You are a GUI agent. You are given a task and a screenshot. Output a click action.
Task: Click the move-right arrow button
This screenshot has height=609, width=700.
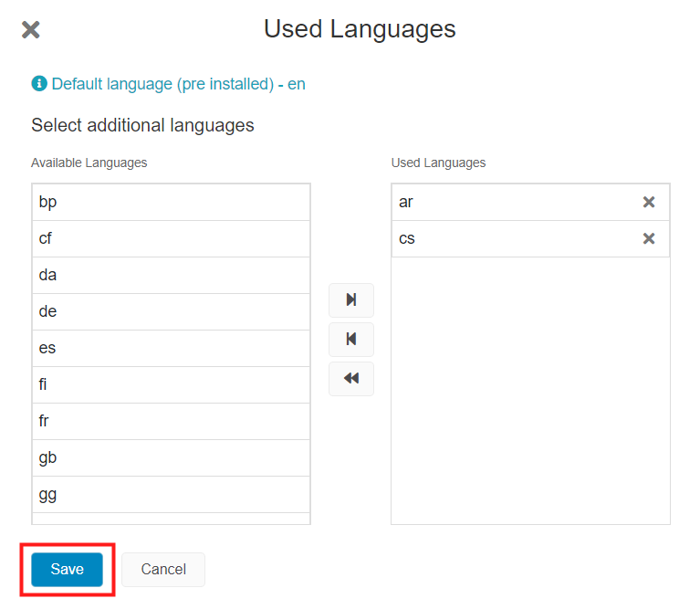351,300
